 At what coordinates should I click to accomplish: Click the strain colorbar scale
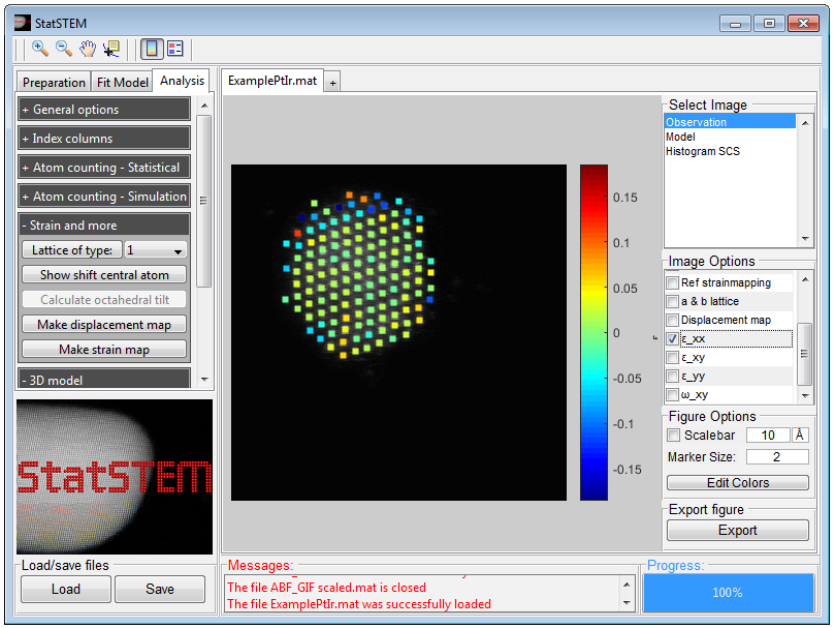tap(593, 332)
